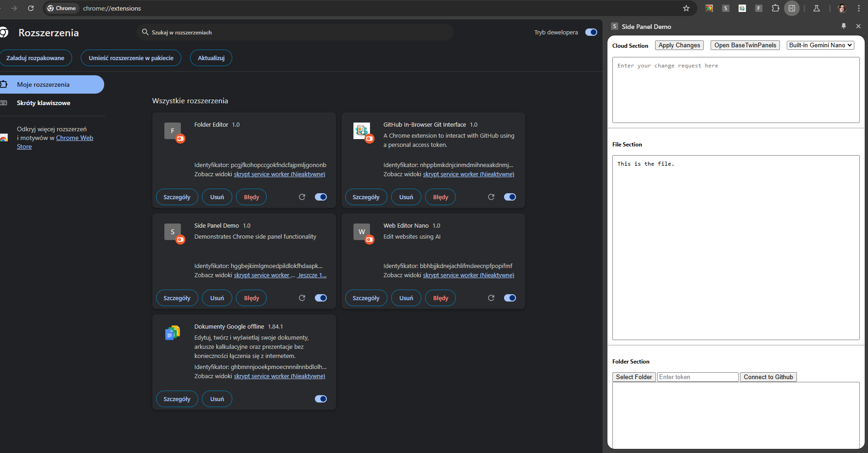This screenshot has height=453, width=868.
Task: Click Usuń on Dokumenty Google offline card
Action: 217,399
